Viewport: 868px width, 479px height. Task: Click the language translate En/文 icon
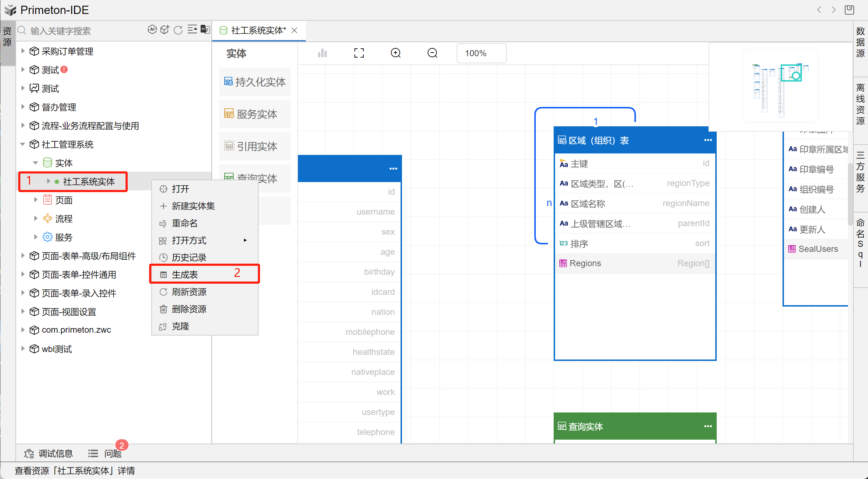(205, 30)
